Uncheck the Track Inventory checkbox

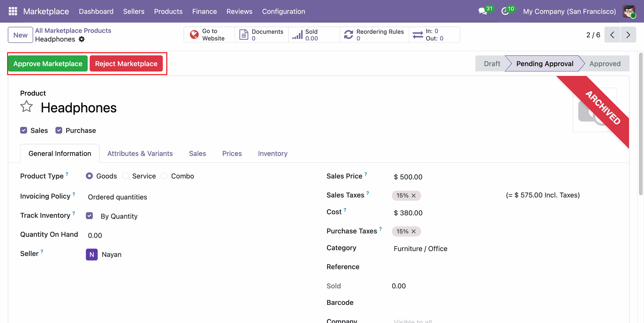(x=89, y=216)
